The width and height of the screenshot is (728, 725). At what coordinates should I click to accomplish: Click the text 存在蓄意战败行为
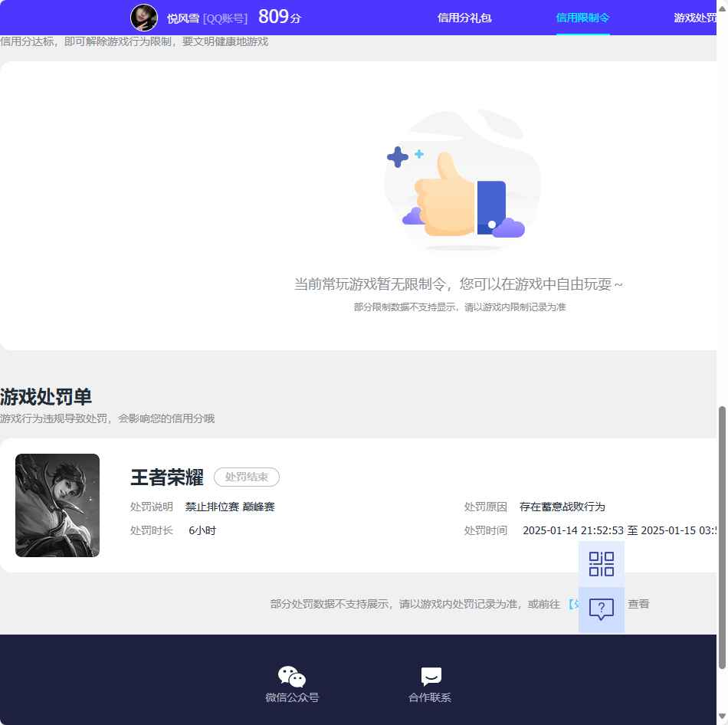pos(562,507)
